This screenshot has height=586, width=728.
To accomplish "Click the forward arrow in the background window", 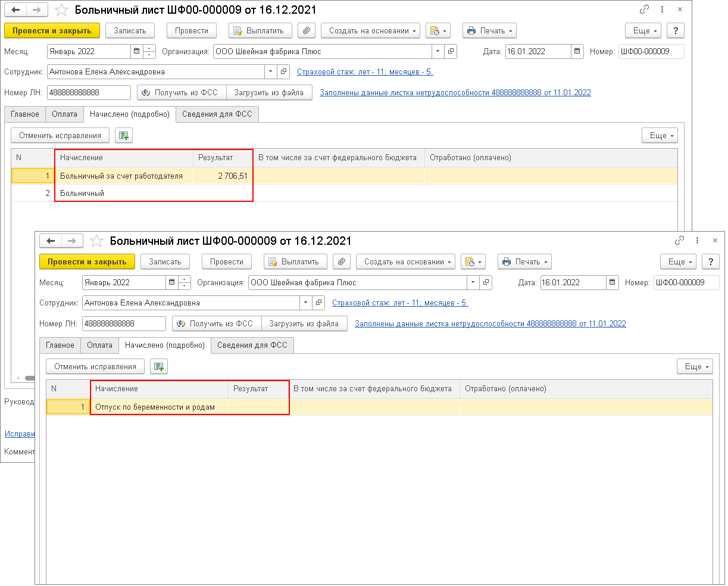I will [36, 10].
